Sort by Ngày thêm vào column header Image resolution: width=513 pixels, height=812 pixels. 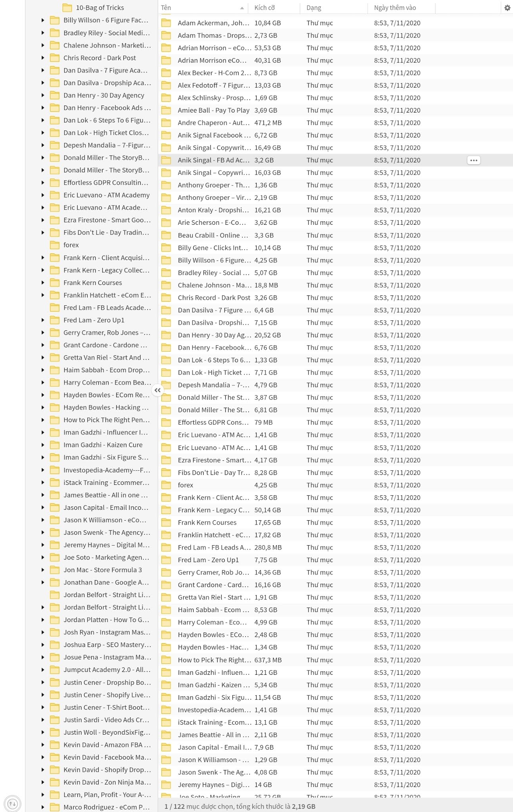tap(395, 8)
